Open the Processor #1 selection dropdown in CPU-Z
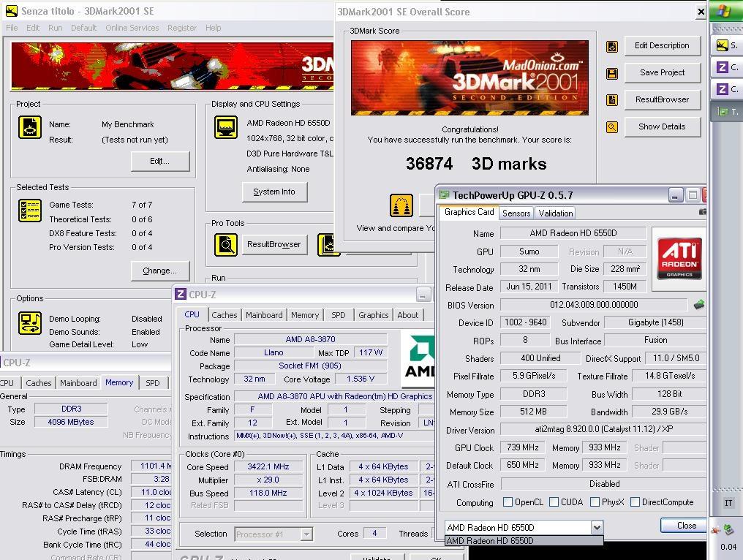The height and width of the screenshot is (560, 743). (306, 534)
